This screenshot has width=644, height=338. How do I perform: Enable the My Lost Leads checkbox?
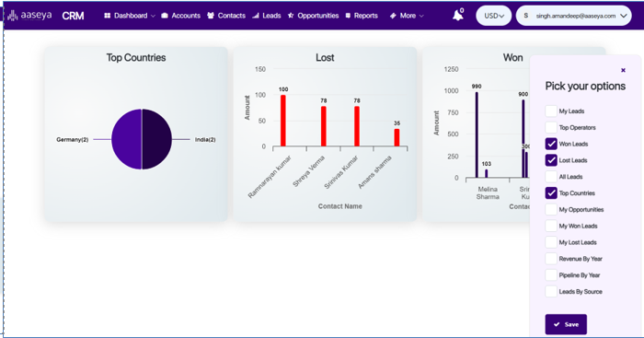(551, 242)
